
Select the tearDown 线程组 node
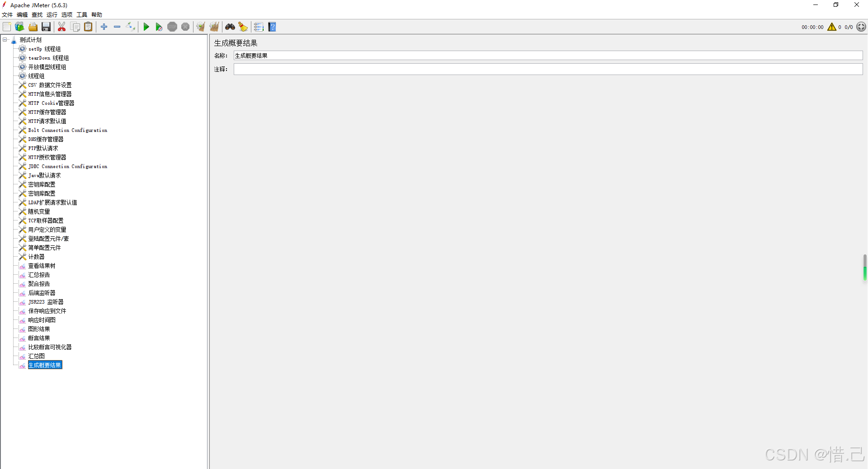tap(48, 58)
